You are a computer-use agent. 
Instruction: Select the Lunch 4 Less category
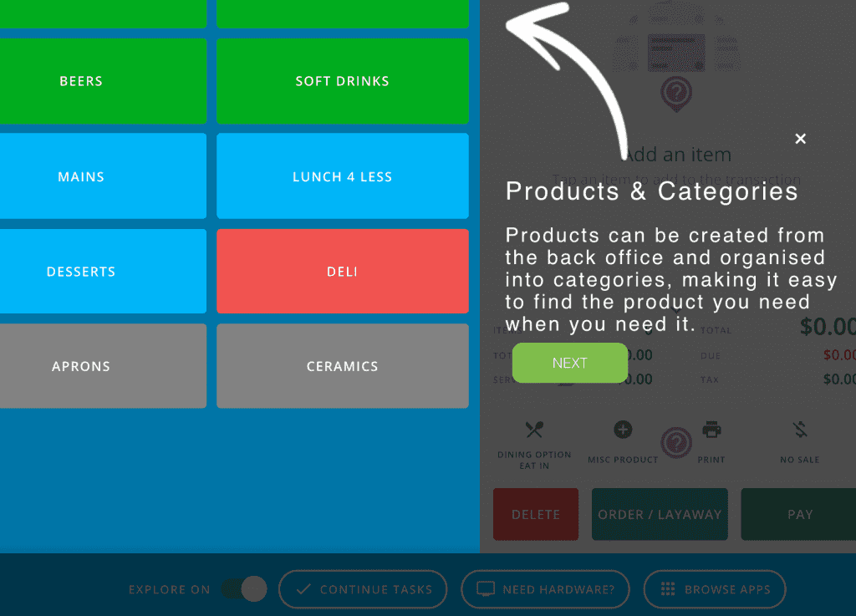[342, 176]
